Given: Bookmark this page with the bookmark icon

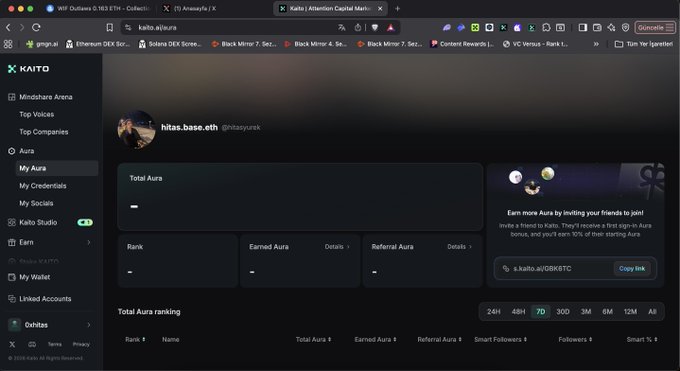Looking at the screenshot, I should (x=110, y=27).
